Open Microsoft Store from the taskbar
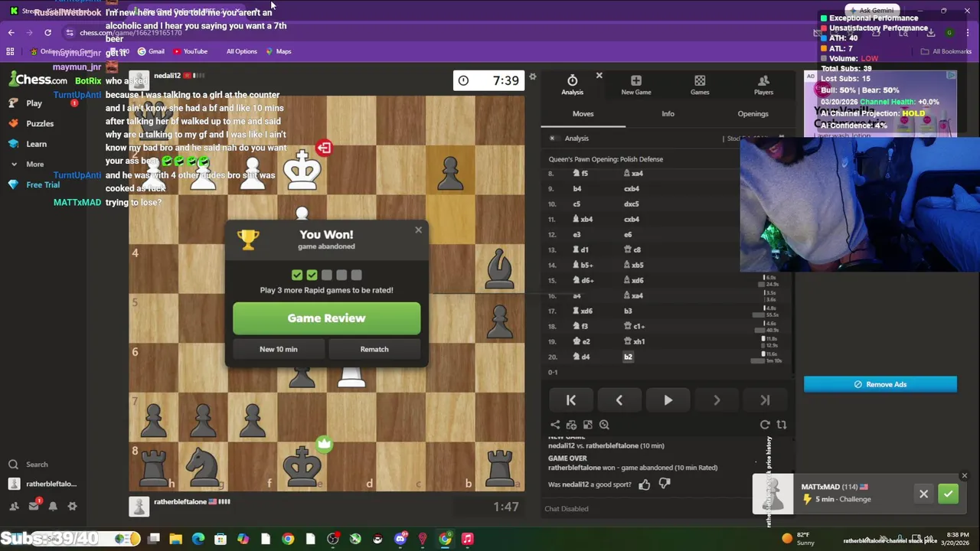980x551 pixels. click(x=220, y=539)
